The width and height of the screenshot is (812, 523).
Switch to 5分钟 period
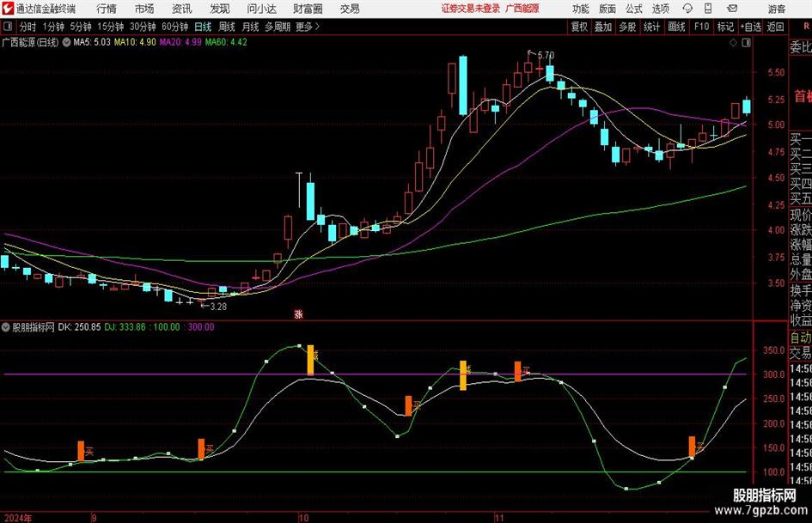(80, 27)
